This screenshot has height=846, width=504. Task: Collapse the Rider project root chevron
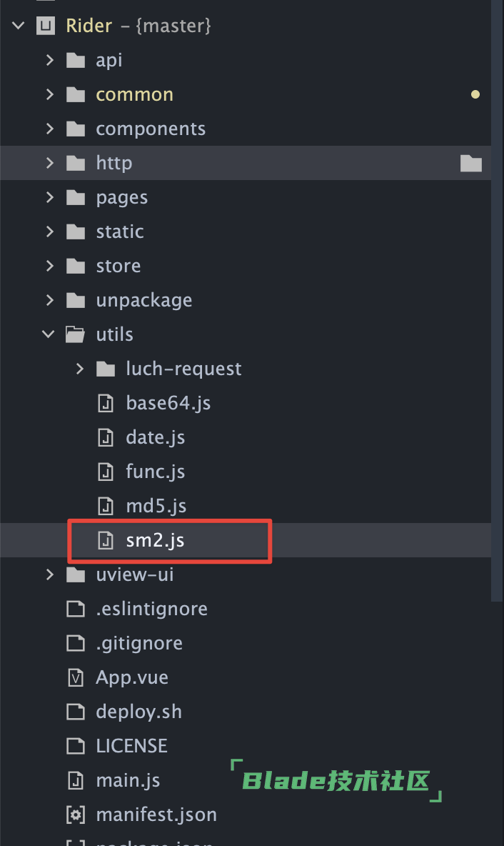click(x=19, y=25)
